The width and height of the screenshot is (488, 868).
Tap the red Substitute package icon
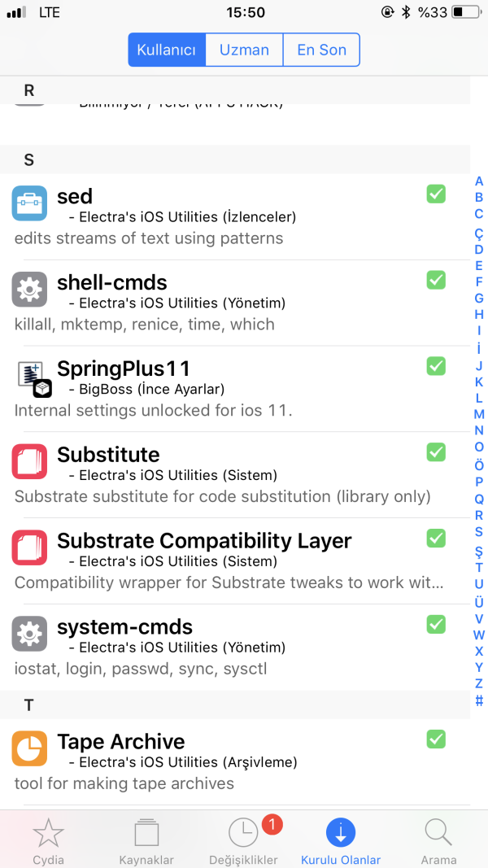29,462
